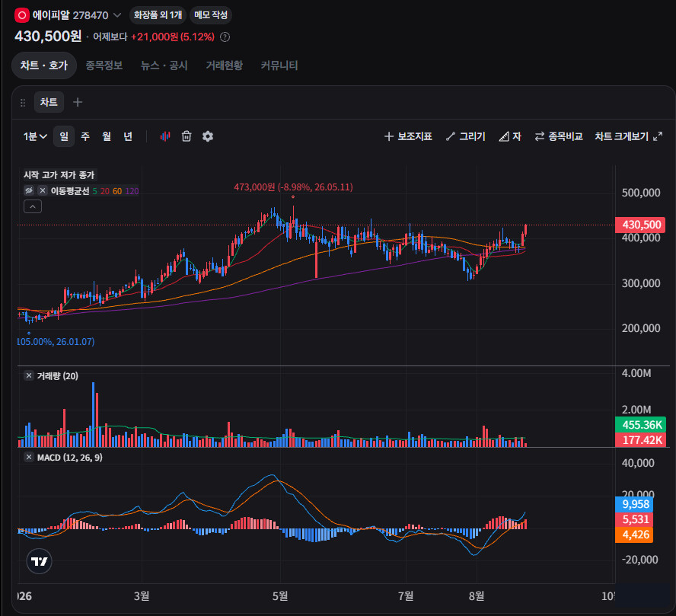Viewport: 676px width, 616px height.
Task: Select the 차트 · 호가 tab
Action: coord(44,65)
